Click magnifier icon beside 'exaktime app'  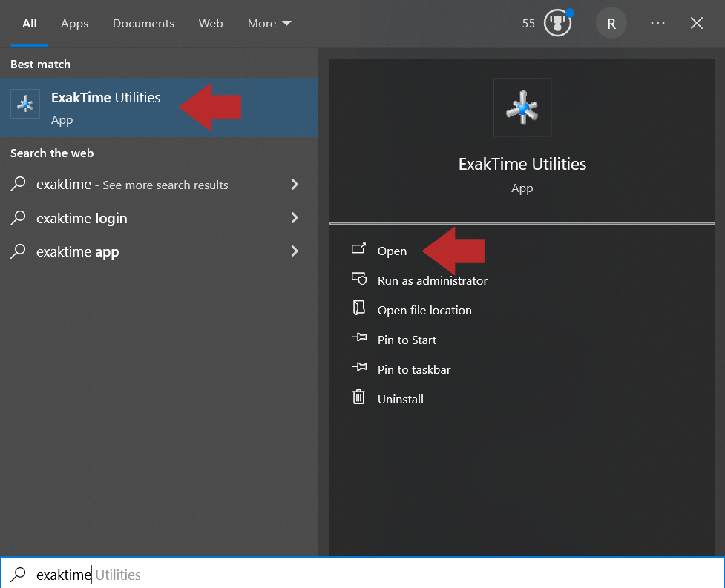pyautogui.click(x=18, y=251)
